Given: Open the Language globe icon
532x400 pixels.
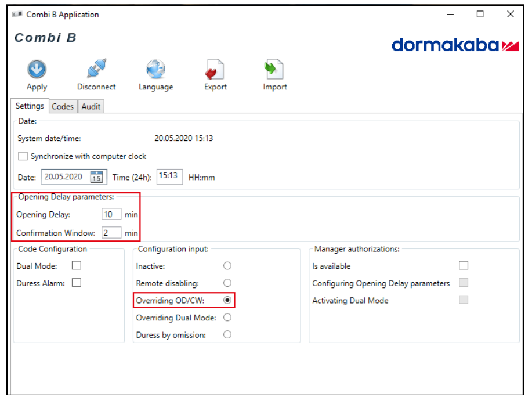Looking at the screenshot, I should (x=155, y=70).
